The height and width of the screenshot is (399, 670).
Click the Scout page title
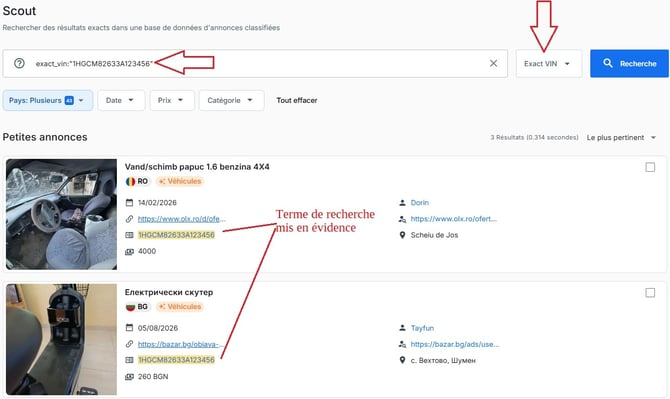19,11
